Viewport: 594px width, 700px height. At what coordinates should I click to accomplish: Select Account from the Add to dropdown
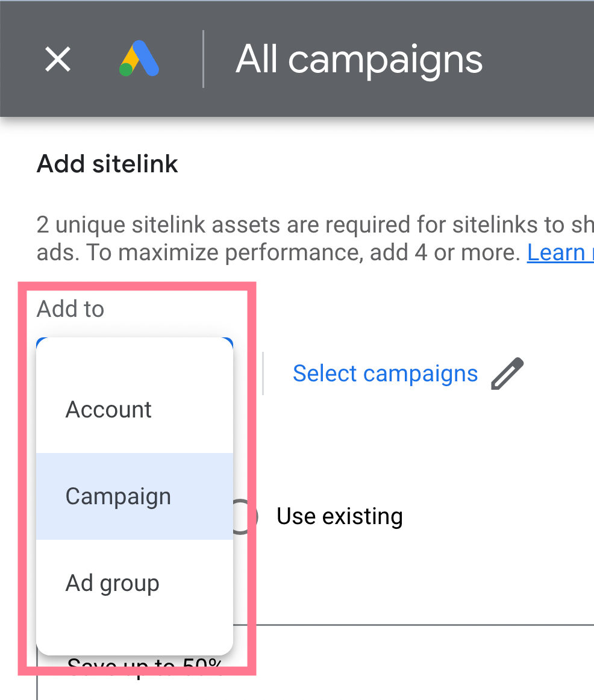coord(108,409)
